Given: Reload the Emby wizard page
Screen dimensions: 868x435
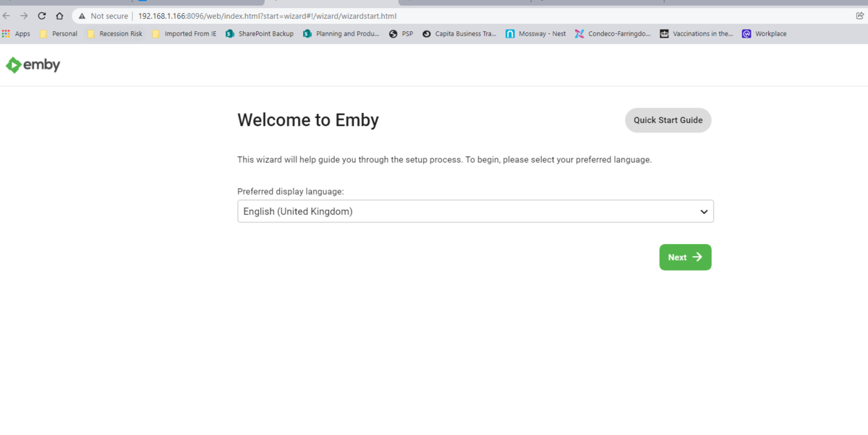Looking at the screenshot, I should click(42, 16).
